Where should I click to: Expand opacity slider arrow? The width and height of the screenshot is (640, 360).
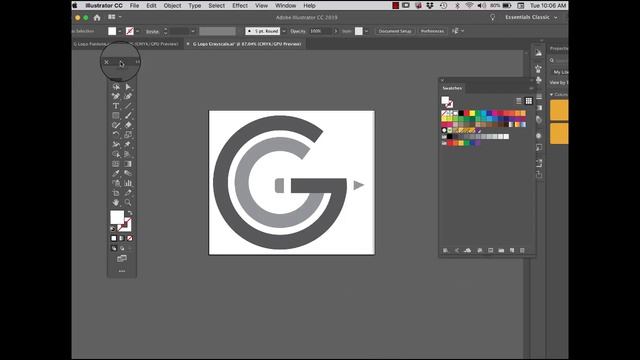pyautogui.click(x=336, y=31)
